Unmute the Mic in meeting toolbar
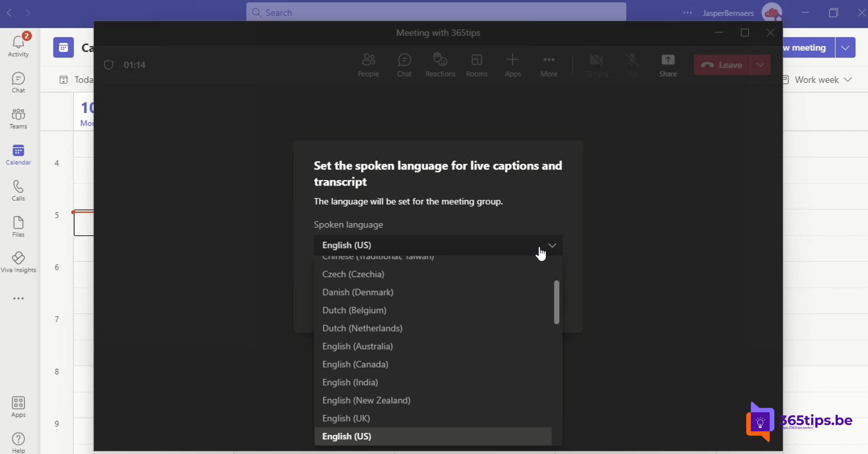 point(632,65)
